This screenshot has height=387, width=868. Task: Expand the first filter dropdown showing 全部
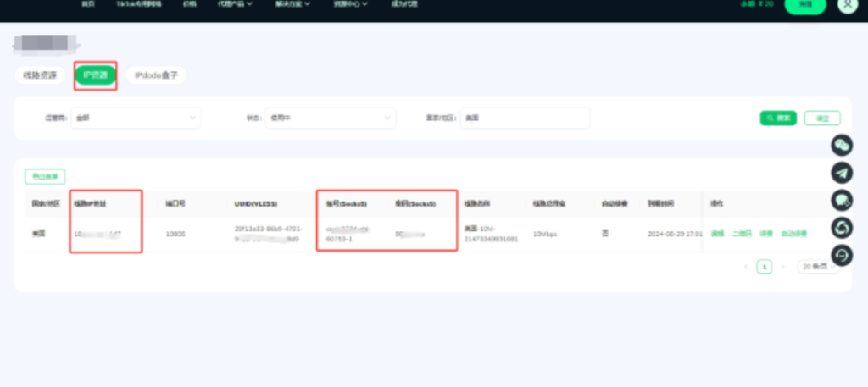pyautogui.click(x=136, y=118)
